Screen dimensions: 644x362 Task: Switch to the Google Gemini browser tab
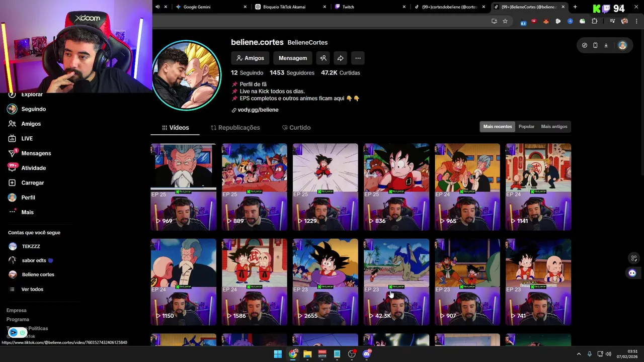pos(211,7)
